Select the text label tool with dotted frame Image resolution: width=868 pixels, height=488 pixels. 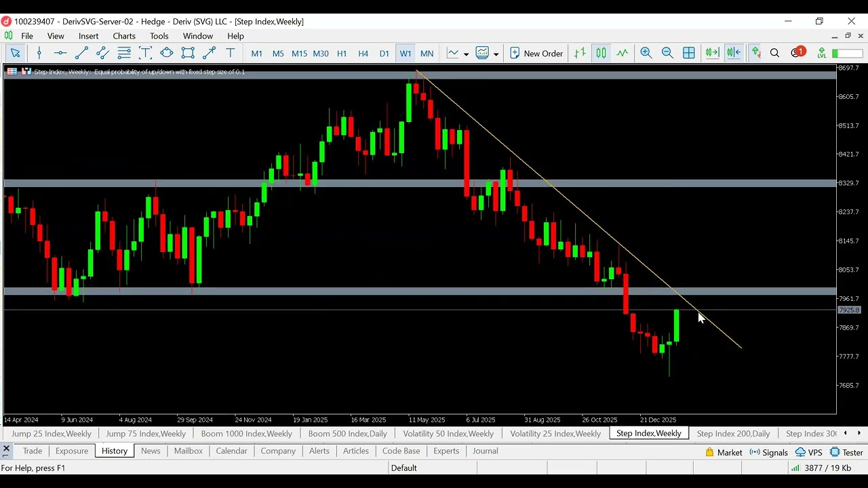145,53
